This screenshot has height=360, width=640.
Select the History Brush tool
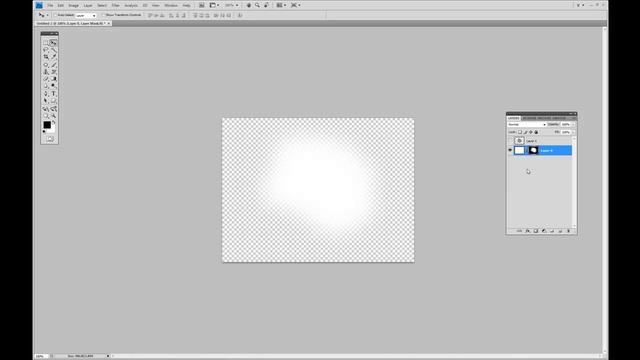point(53,72)
